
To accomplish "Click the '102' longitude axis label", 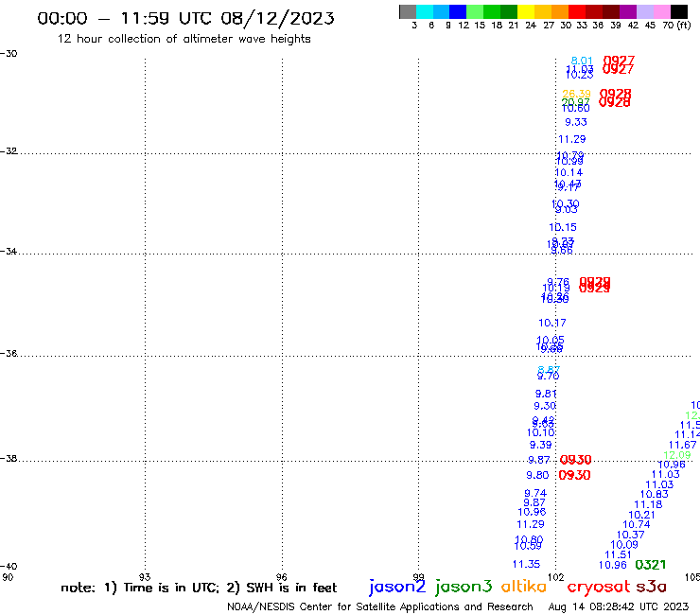I will pos(555,577).
